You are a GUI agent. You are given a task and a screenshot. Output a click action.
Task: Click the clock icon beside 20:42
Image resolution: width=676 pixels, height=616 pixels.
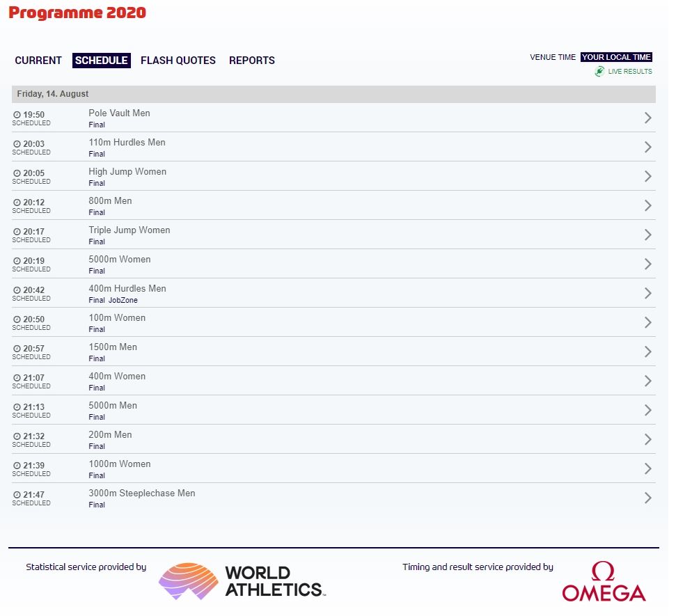17,290
